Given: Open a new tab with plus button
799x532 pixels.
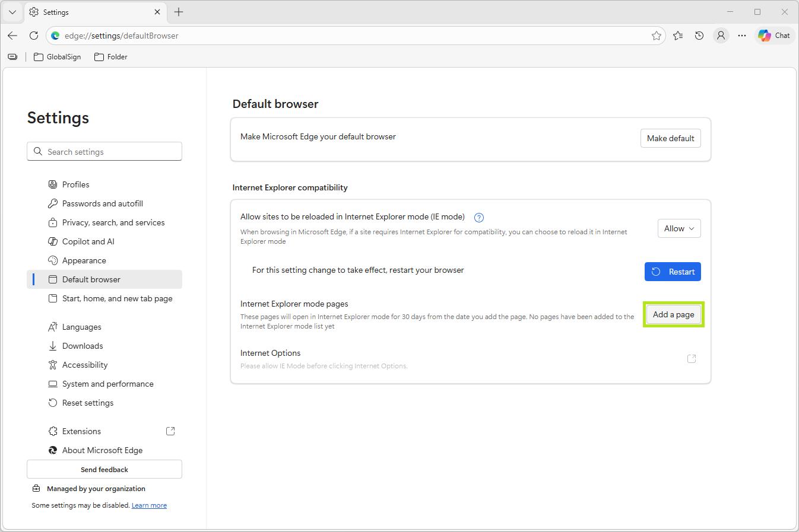Looking at the screenshot, I should 179,12.
